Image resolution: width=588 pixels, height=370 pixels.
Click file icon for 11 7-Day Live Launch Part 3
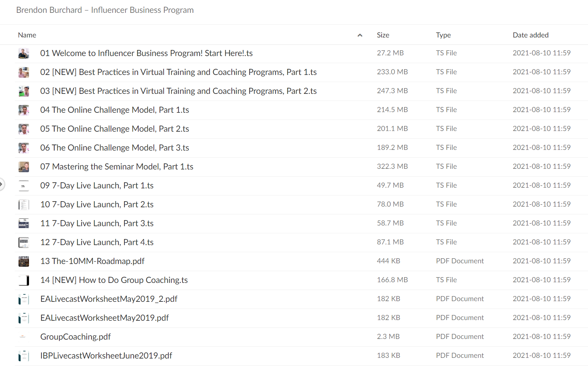24,223
